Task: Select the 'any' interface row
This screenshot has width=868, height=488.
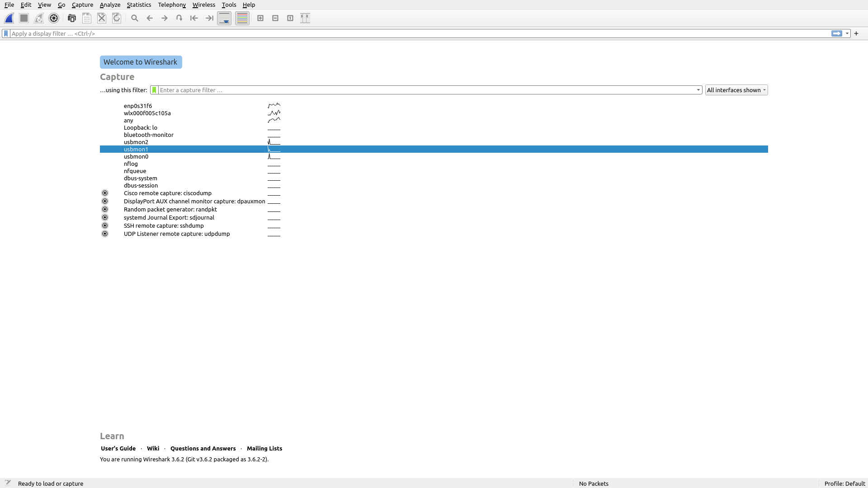Action: 434,120
